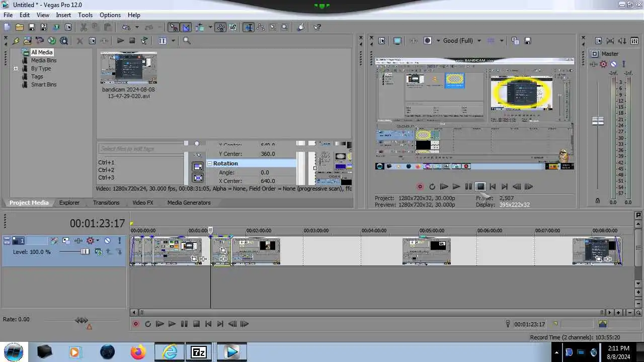Open the Good (Full) preview quality dropdown
This screenshot has width=644, height=362.
[479, 41]
